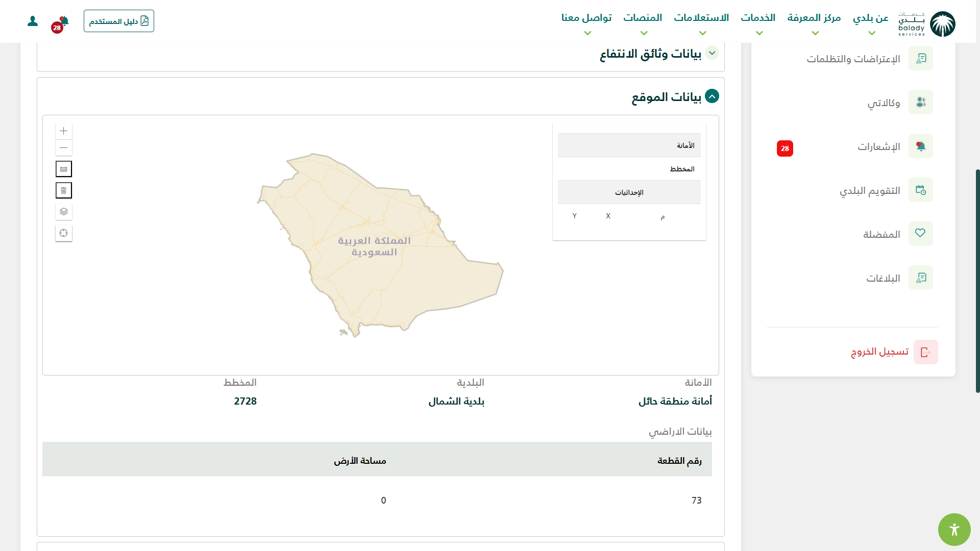The height and width of the screenshot is (551, 980).
Task: Open the user profile icon
Action: pyautogui.click(x=33, y=21)
